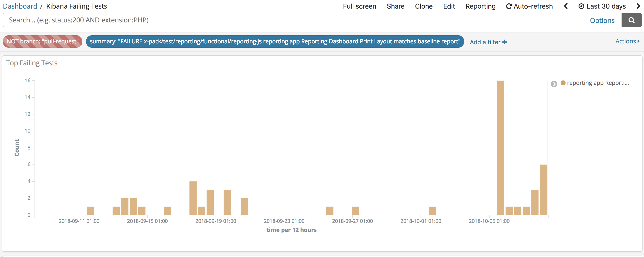Expand the filter Actions menu
Viewport: 644px width, 257px height.
627,41
